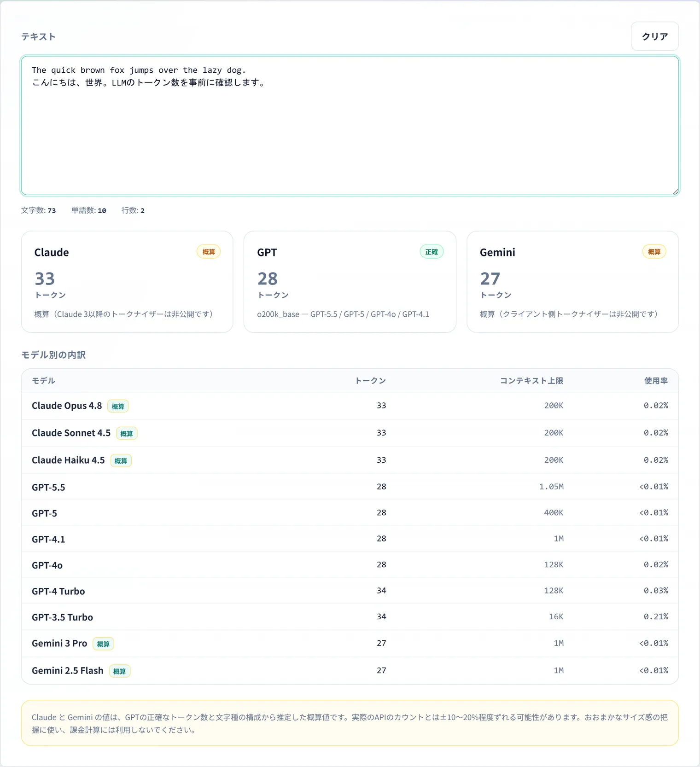Select the GPT-3.5 Turbo model name
The width and height of the screenshot is (700, 767).
62,617
